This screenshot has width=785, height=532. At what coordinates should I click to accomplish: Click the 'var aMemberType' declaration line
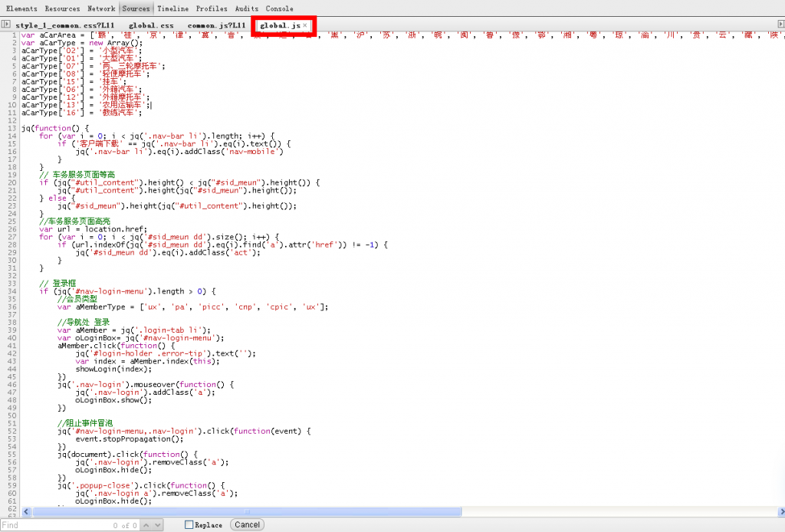click(192, 307)
